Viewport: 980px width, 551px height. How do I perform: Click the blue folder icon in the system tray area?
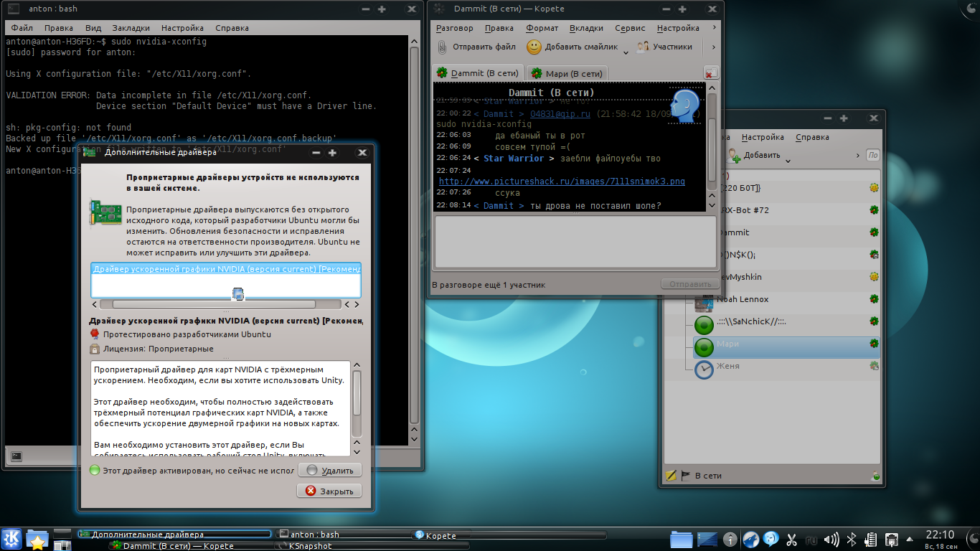tap(681, 540)
